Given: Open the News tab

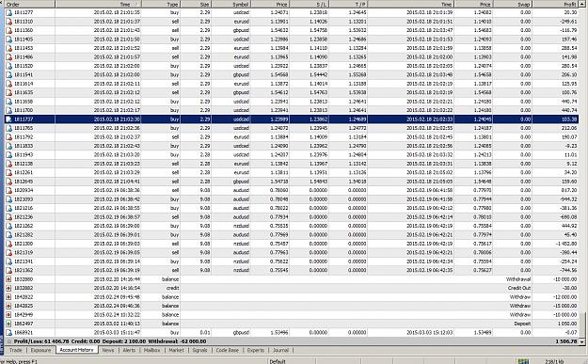Looking at the screenshot, I should (x=108, y=350).
